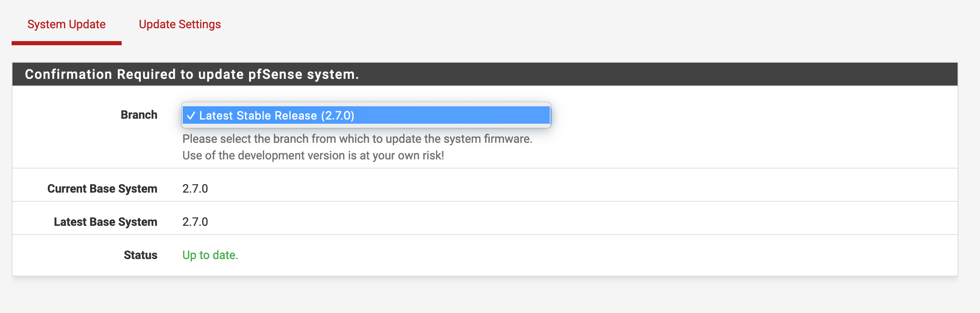Click empty area right of 'Up to date.'
Viewport: 980px width, 313px height.
[x=581, y=255]
